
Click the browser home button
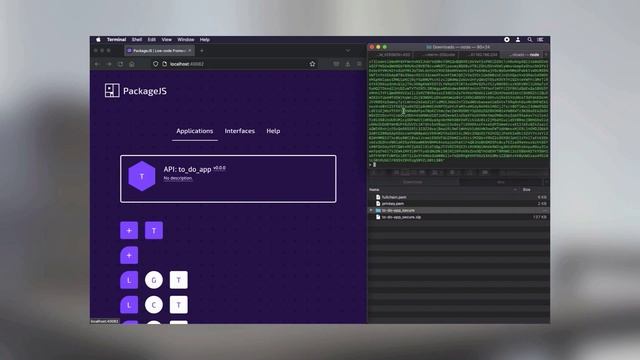point(132,64)
